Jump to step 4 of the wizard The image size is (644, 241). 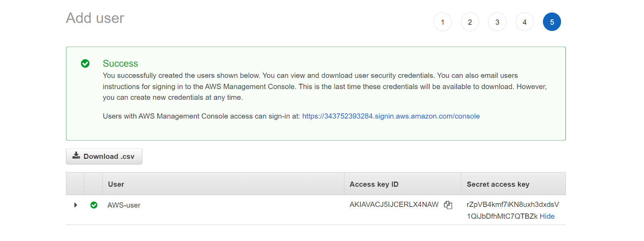[x=524, y=22]
